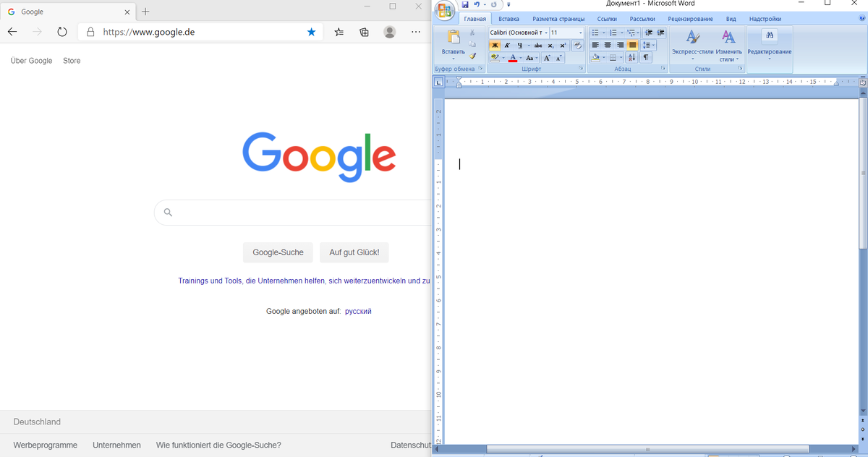Click the Decrease Indent icon
Image resolution: width=868 pixels, height=457 pixels.
(x=648, y=33)
